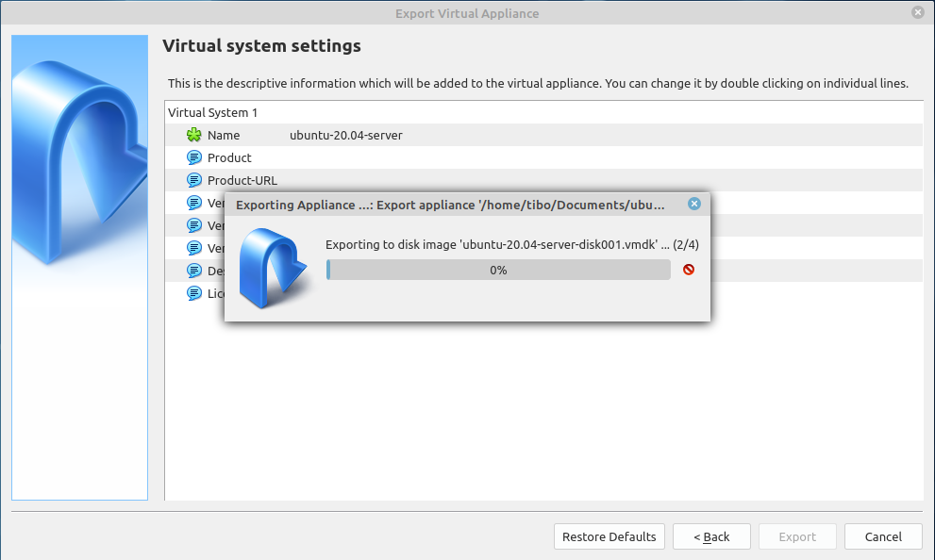This screenshot has width=935, height=560.
Task: Click the green icon beside Name
Action: [193, 135]
